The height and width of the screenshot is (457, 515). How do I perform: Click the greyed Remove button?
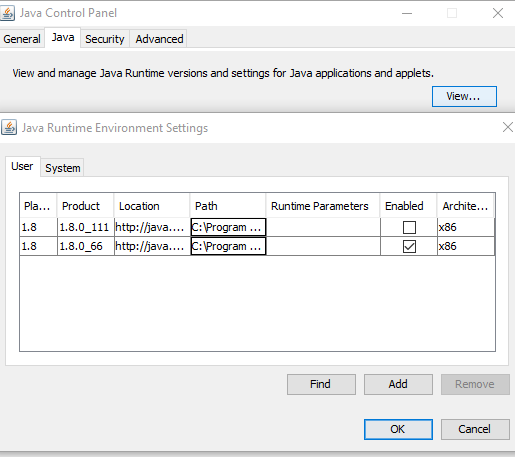pos(475,384)
